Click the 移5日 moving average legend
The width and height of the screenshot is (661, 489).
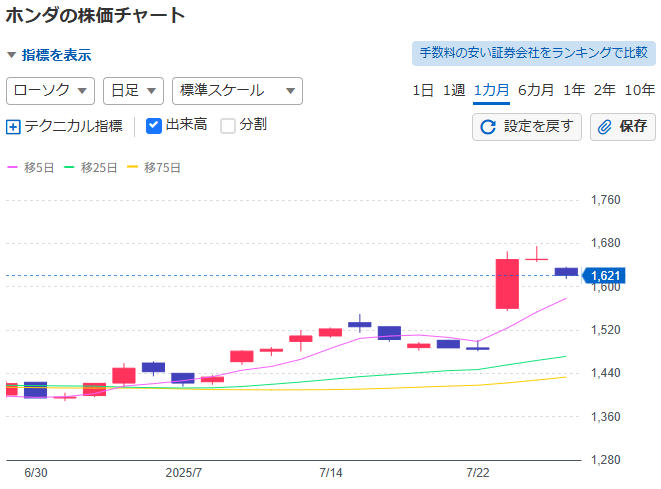[x=31, y=168]
